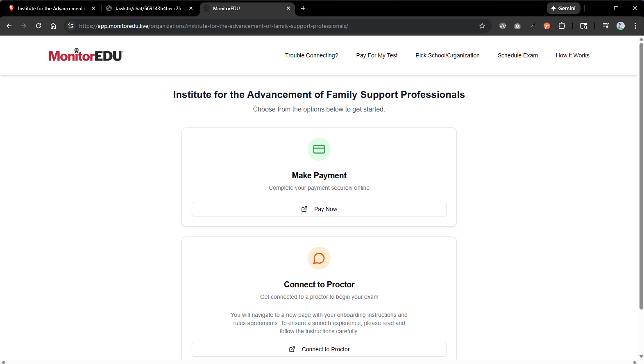The height and width of the screenshot is (364, 644).
Task: Click the W extension icon in toolbar
Action: pos(503,26)
